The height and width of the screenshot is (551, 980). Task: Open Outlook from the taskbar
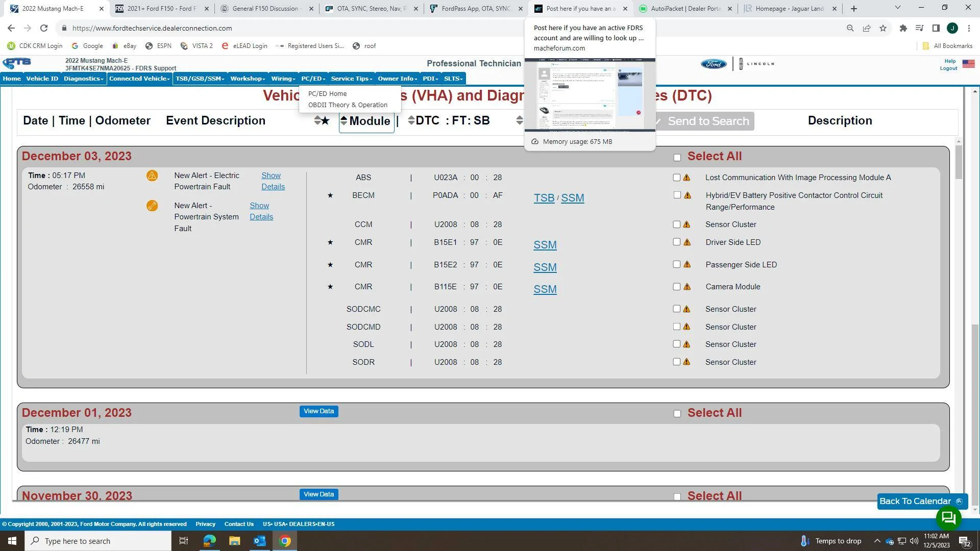259,541
